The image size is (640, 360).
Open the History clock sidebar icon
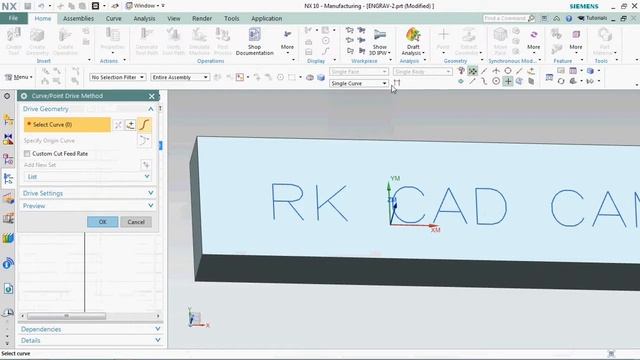[x=8, y=313]
